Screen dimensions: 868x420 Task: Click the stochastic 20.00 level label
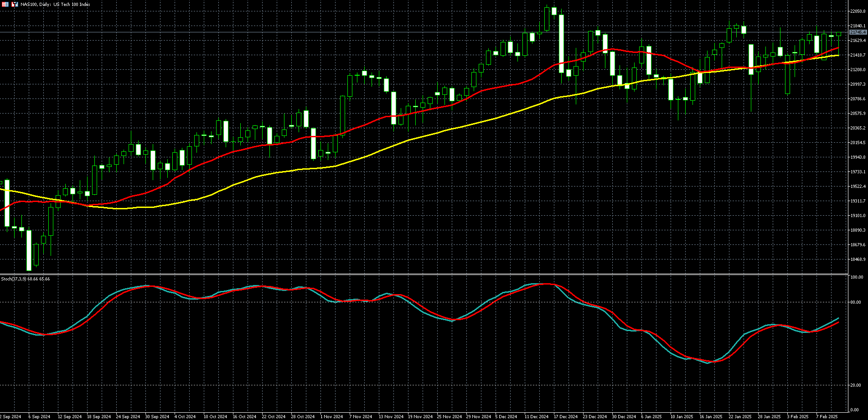(x=856, y=385)
